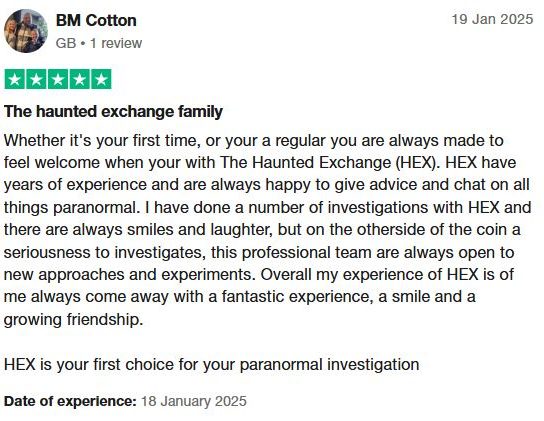The height and width of the screenshot is (421, 544).
Task: Open the reviewer name BM Cotton
Action: (x=96, y=20)
